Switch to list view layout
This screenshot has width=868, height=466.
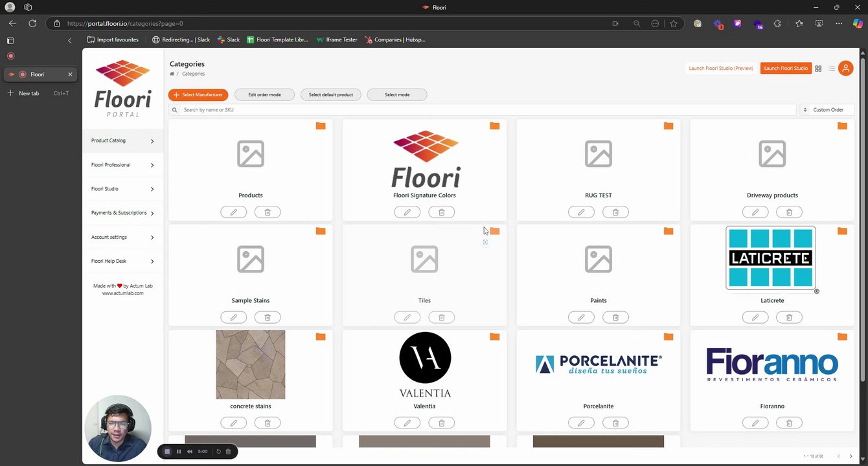click(x=832, y=69)
